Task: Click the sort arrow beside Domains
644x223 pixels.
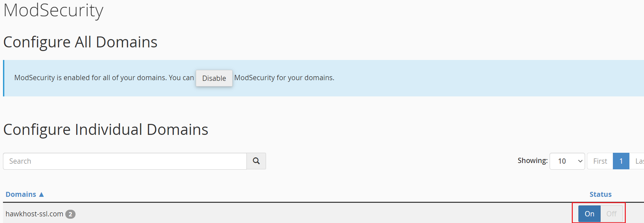Action: click(41, 195)
